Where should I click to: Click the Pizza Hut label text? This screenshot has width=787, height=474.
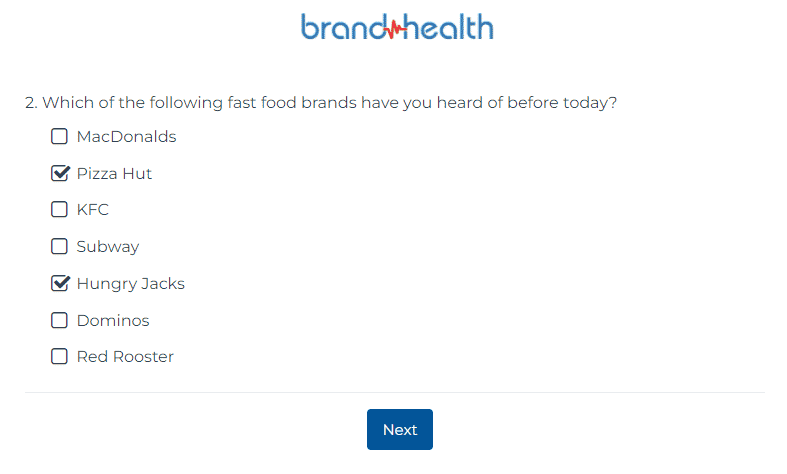[114, 174]
